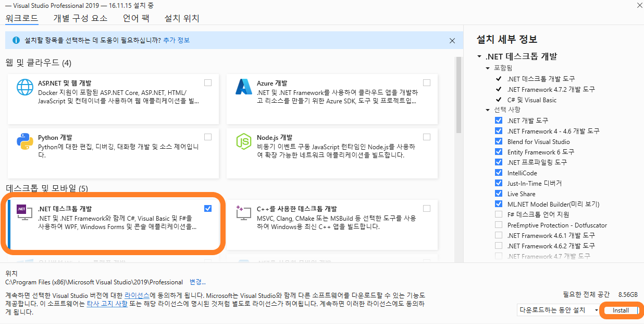
Task: Check F# 데스크톱 언어 지원 option
Action: (499, 214)
